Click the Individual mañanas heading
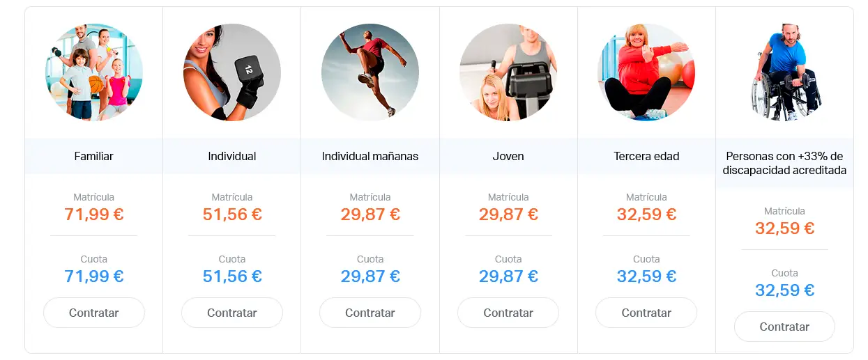Screen dimensions: 868x360 [370, 156]
